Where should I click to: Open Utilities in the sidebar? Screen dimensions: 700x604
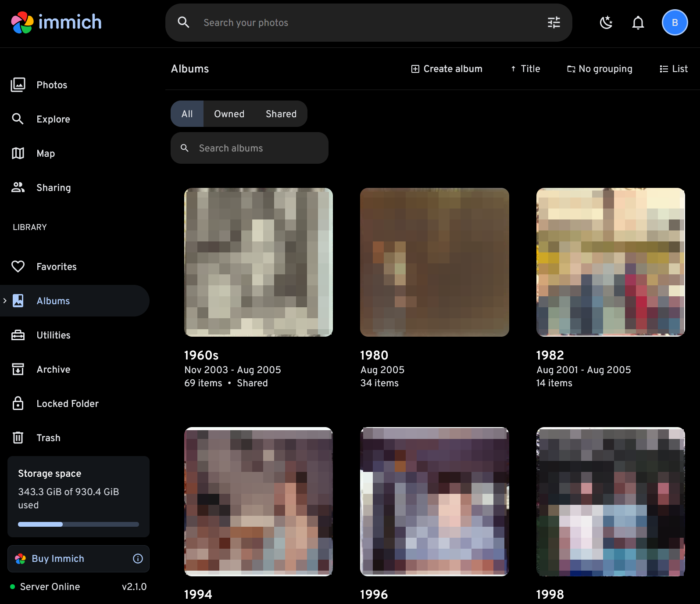[75, 335]
